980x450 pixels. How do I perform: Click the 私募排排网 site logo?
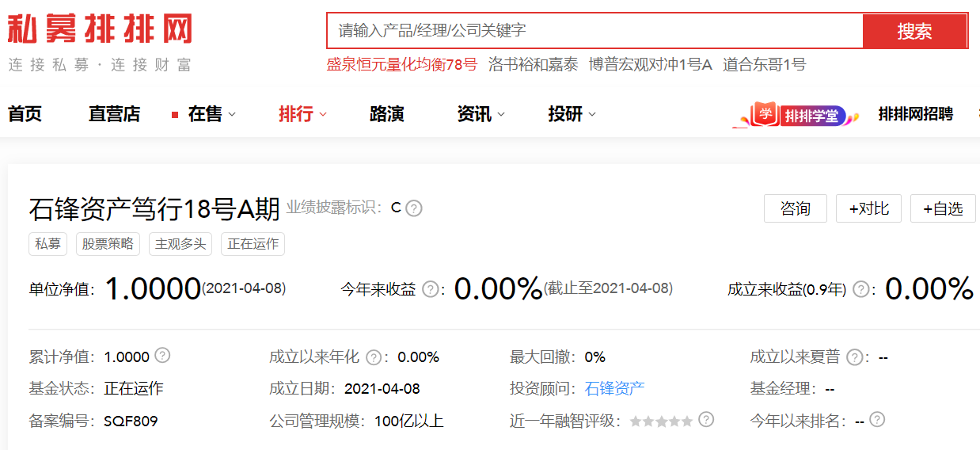100,29
